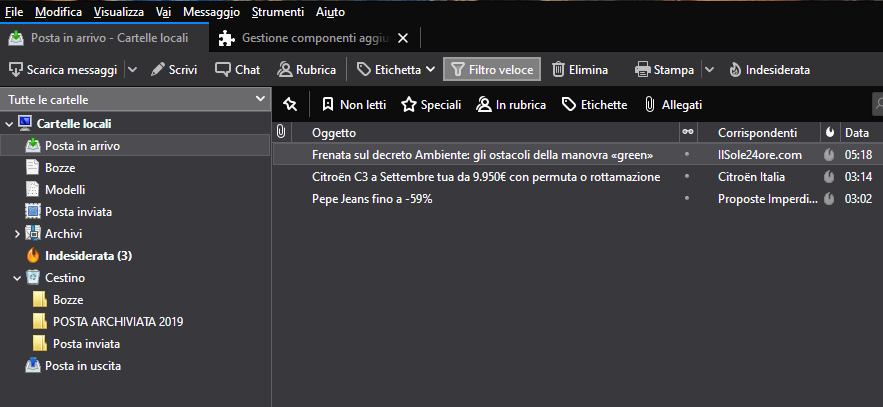Toggle read dot for Pepe Jeans message

click(x=686, y=199)
